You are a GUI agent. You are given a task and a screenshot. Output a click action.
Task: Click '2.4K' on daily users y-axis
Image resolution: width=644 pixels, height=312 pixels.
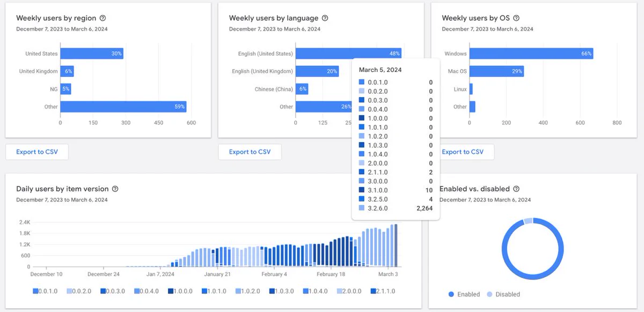tap(25, 222)
